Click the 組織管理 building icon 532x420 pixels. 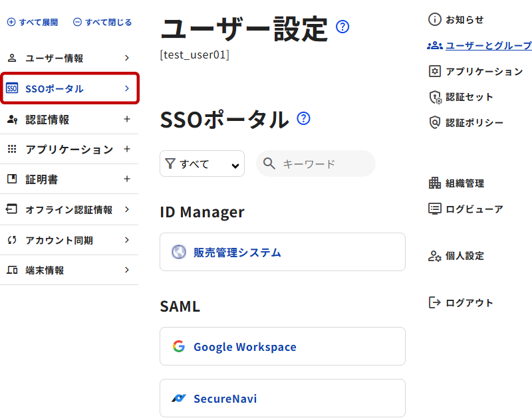click(435, 183)
